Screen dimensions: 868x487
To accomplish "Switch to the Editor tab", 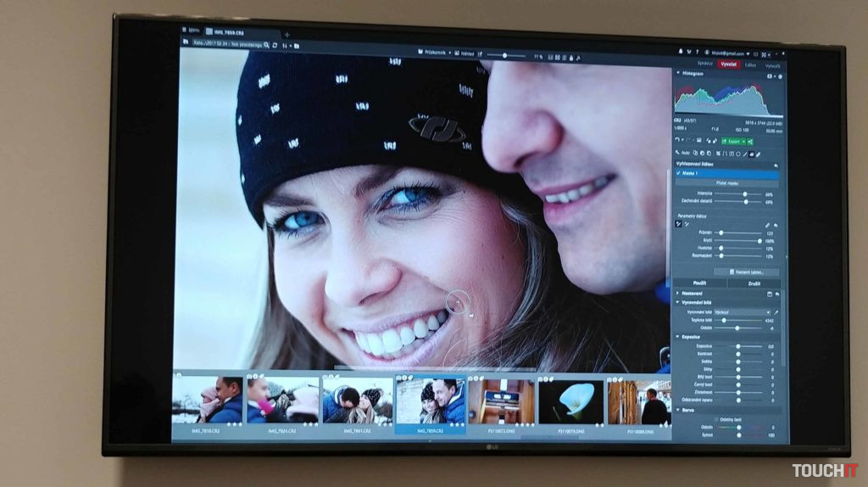I will (750, 64).
